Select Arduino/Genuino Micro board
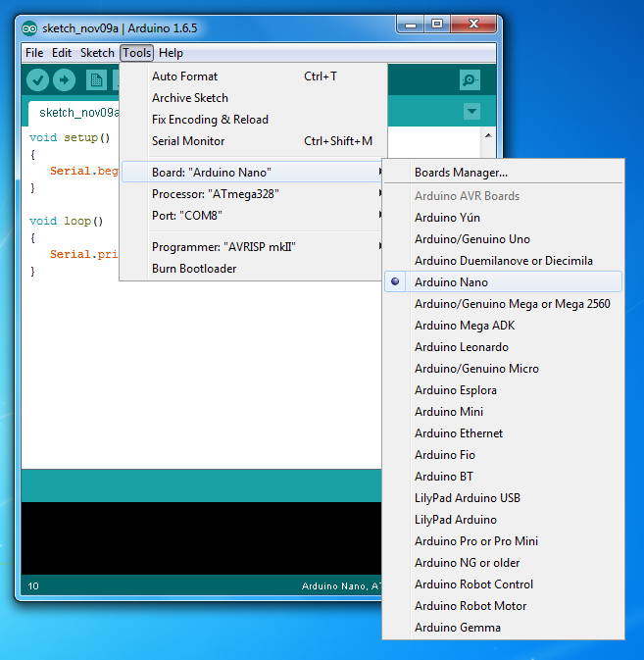 tap(503, 369)
